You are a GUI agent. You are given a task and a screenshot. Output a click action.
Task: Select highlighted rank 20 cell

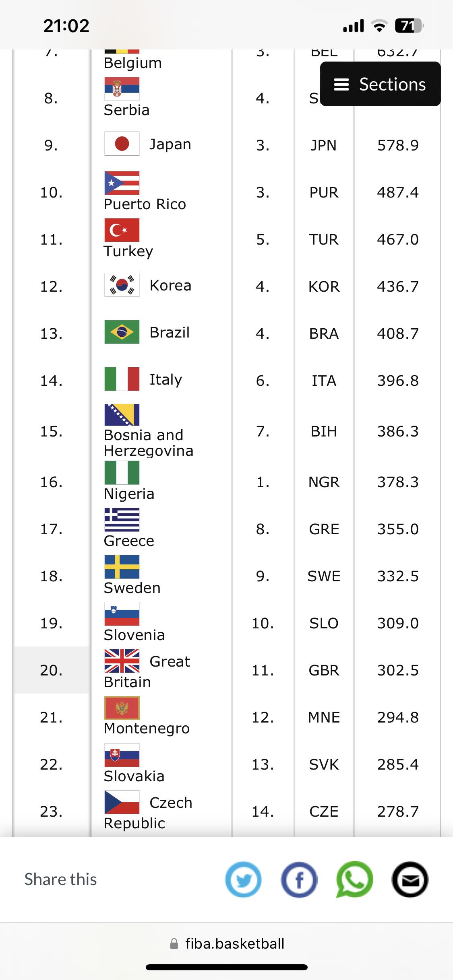coord(51,670)
